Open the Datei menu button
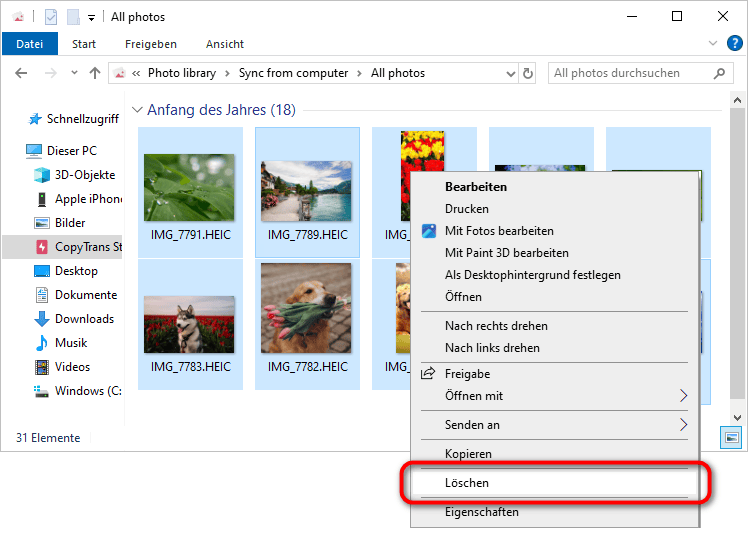Screen dimensions: 748x536 [x=30, y=44]
